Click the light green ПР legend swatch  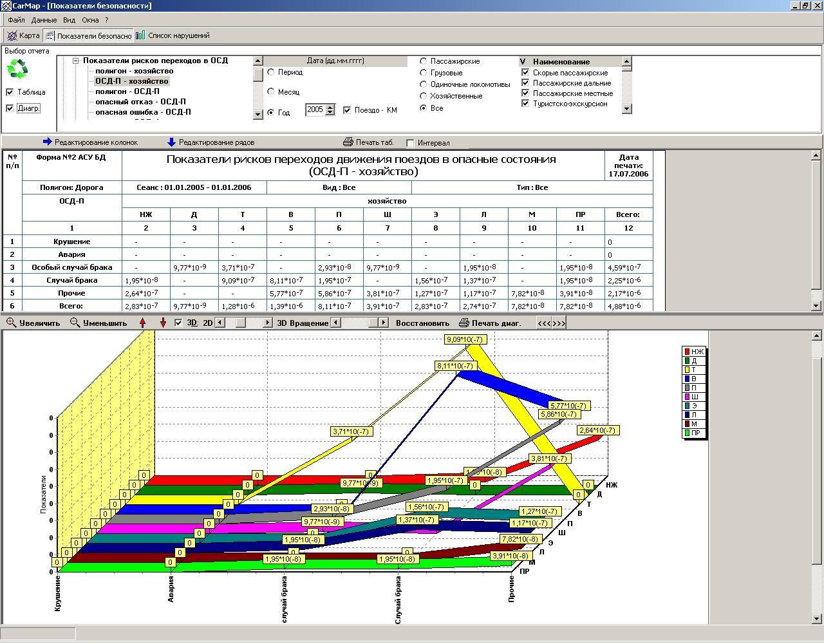[x=687, y=433]
